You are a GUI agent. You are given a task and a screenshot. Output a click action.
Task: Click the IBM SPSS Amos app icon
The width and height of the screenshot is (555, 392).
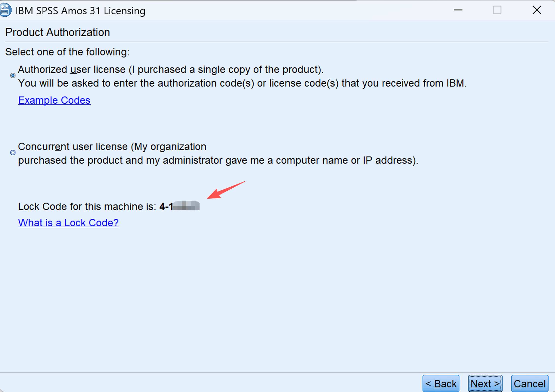[x=5, y=10]
